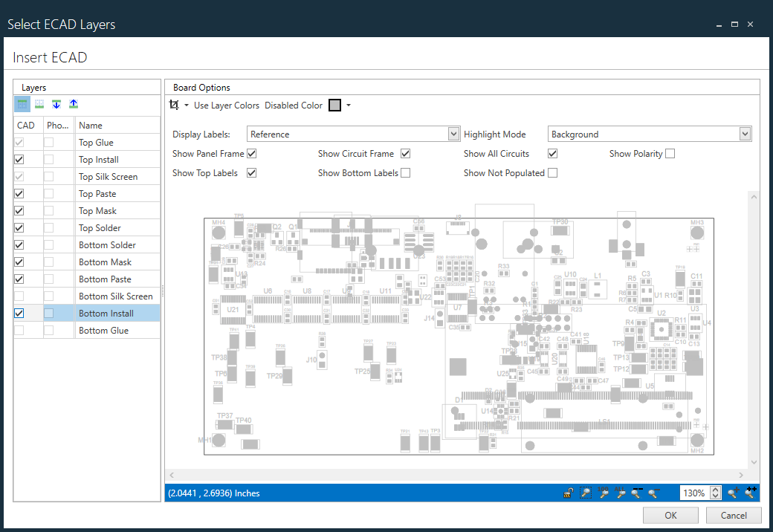Enable the Show Polarity checkbox

(670, 153)
